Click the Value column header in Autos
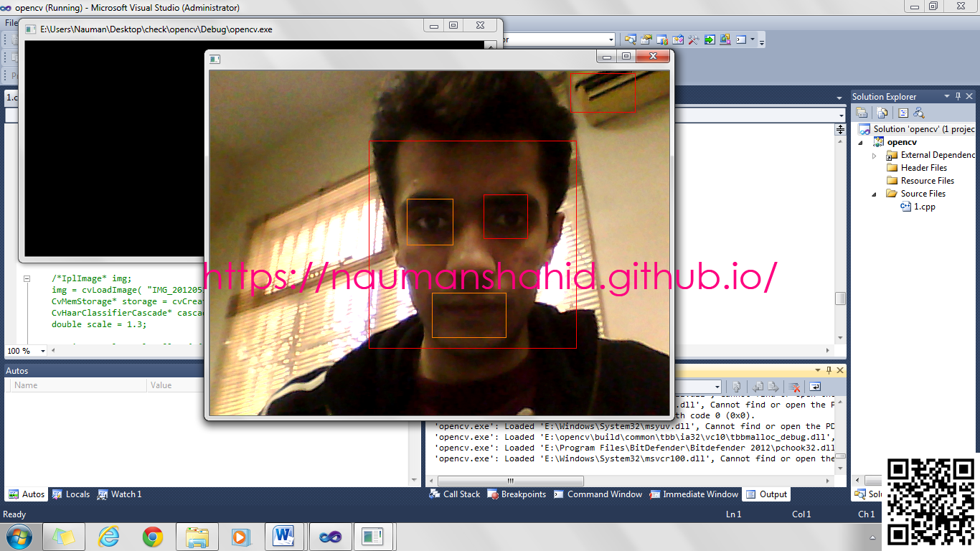980x551 pixels. point(176,385)
